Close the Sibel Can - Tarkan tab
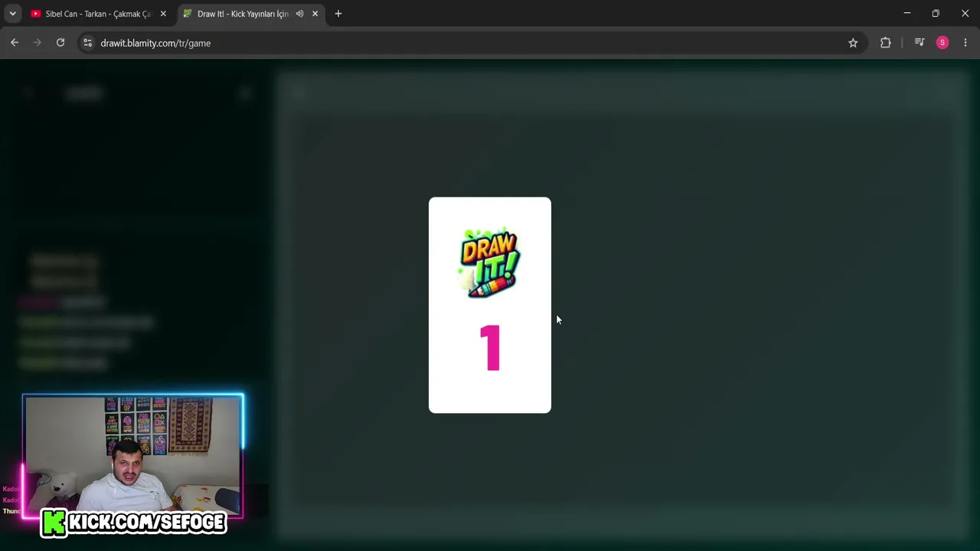Screen dimensions: 980x551 [x=163, y=14]
